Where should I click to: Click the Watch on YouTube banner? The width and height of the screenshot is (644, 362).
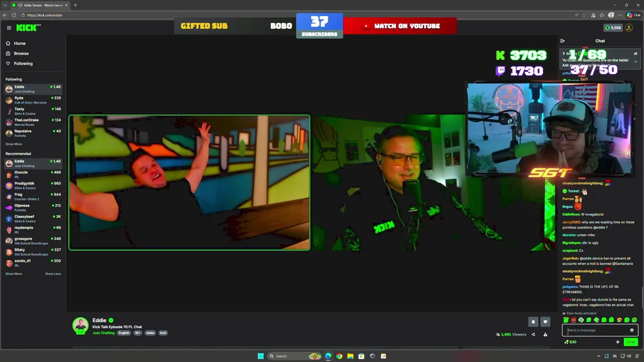400,26
